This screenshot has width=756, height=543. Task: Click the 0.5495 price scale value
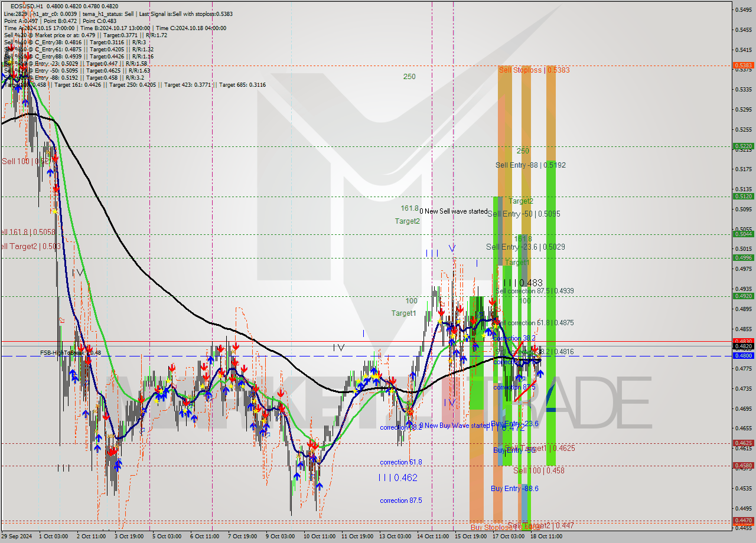tap(744, 9)
